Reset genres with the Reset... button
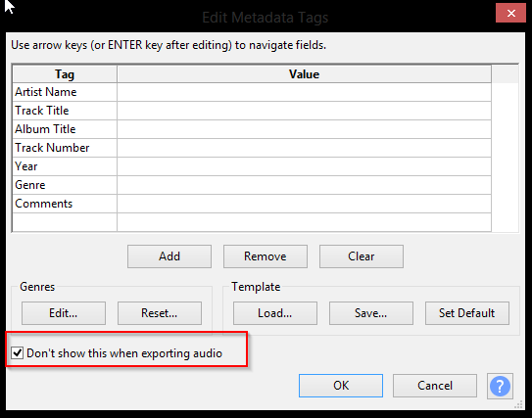The height and width of the screenshot is (418, 532). (x=160, y=313)
